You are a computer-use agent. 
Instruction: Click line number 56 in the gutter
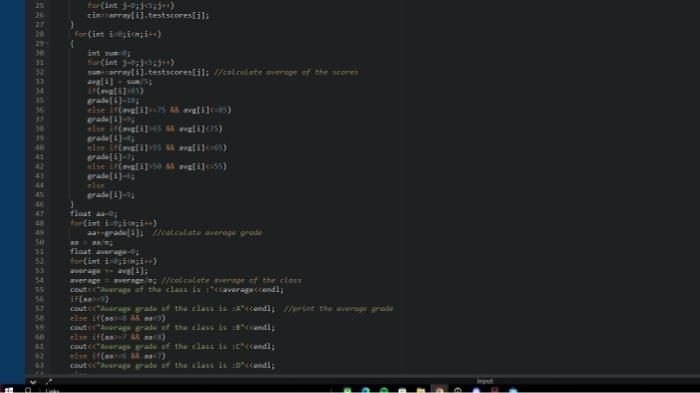coord(39,299)
